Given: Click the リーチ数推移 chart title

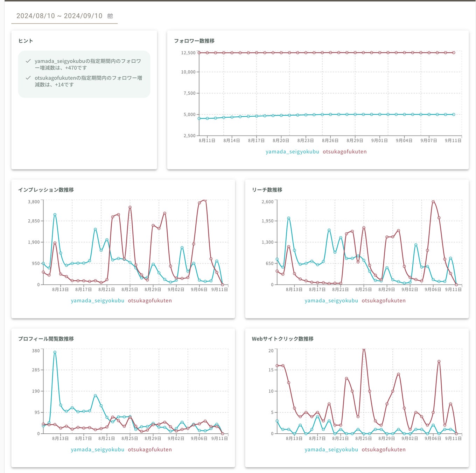Looking at the screenshot, I should click(x=267, y=190).
